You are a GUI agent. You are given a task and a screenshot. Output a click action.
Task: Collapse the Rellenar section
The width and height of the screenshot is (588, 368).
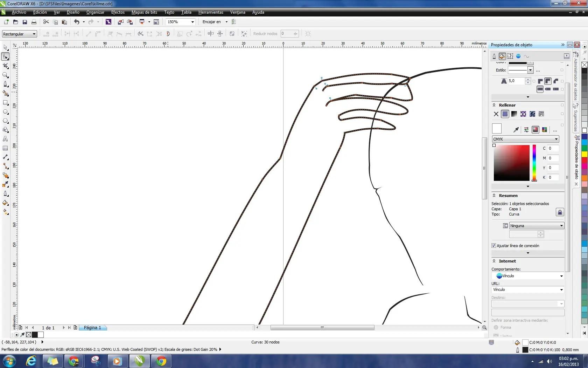pyautogui.click(x=494, y=105)
